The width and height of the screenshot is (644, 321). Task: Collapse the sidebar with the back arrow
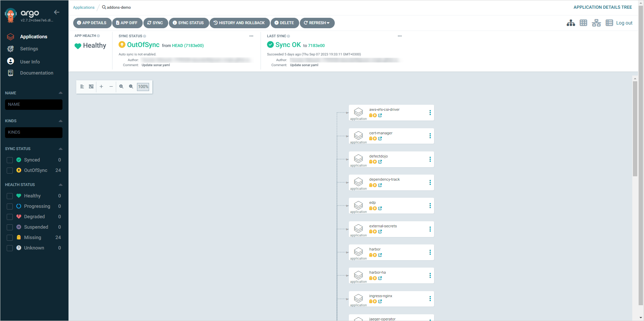57,12
